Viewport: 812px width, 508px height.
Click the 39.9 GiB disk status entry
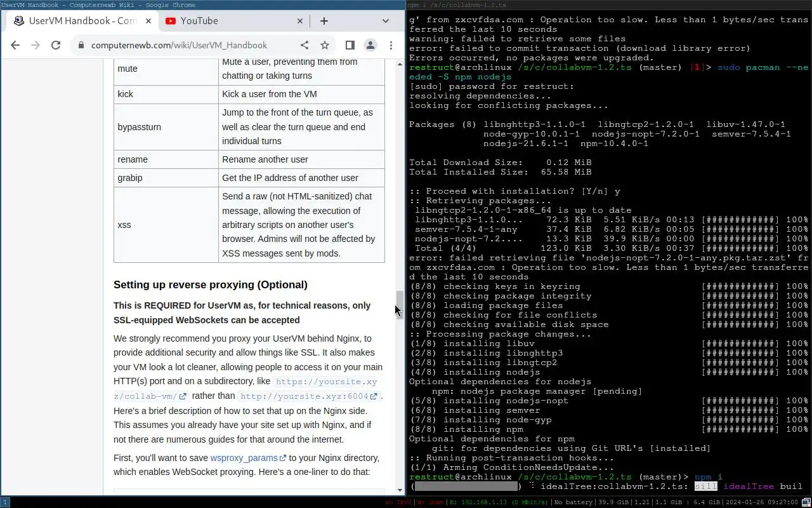(x=612, y=502)
